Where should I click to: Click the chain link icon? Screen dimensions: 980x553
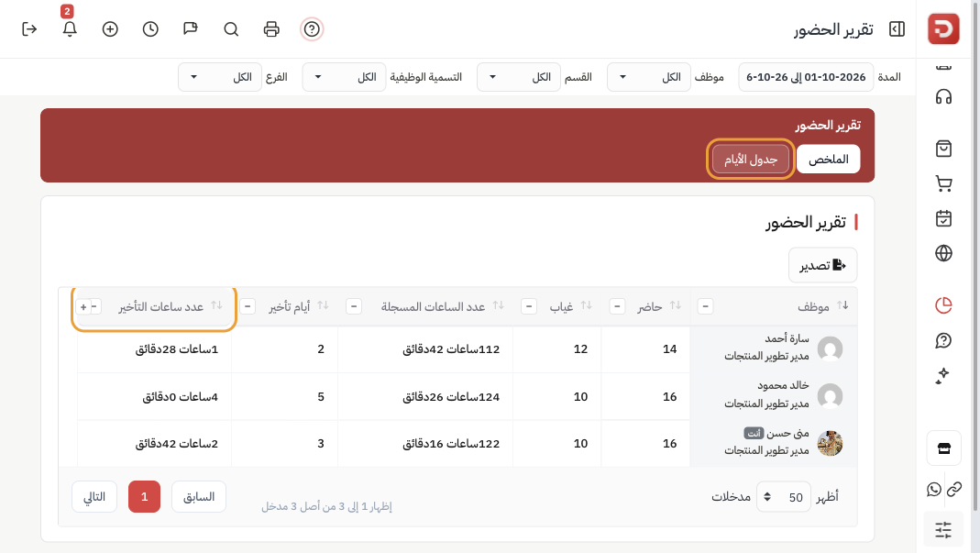[953, 489]
